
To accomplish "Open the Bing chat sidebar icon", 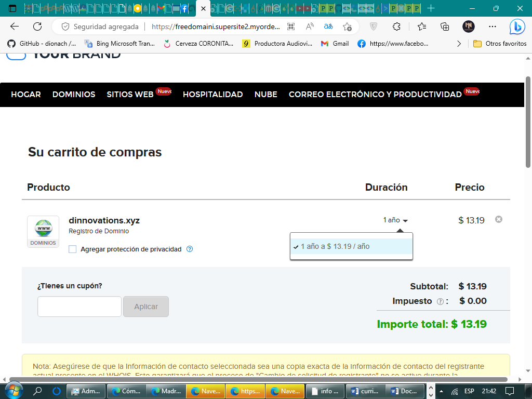I will 517,26.
